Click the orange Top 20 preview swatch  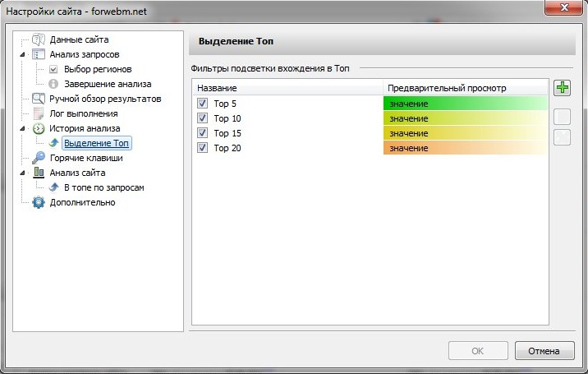point(465,148)
